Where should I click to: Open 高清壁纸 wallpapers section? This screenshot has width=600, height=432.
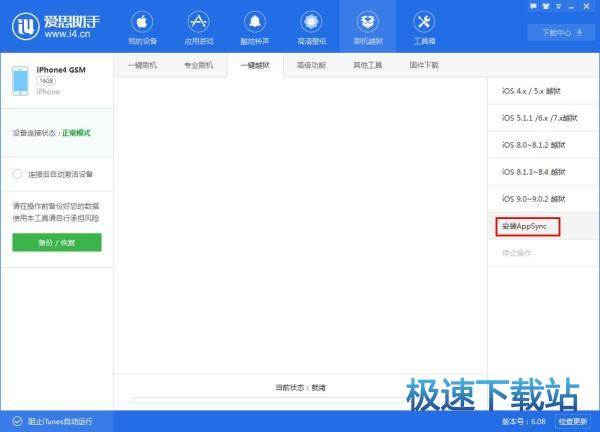pyautogui.click(x=311, y=28)
